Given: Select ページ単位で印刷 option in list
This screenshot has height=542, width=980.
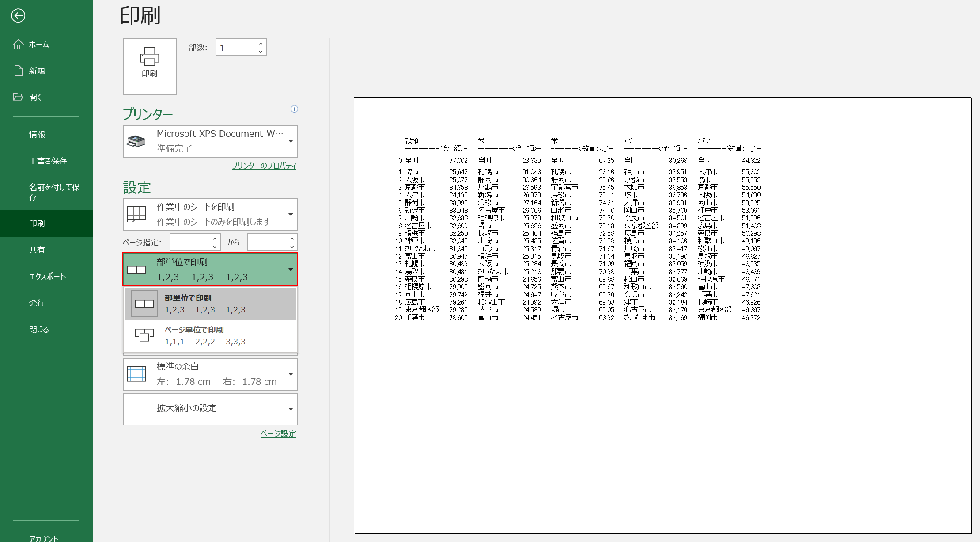Looking at the screenshot, I should tap(210, 335).
